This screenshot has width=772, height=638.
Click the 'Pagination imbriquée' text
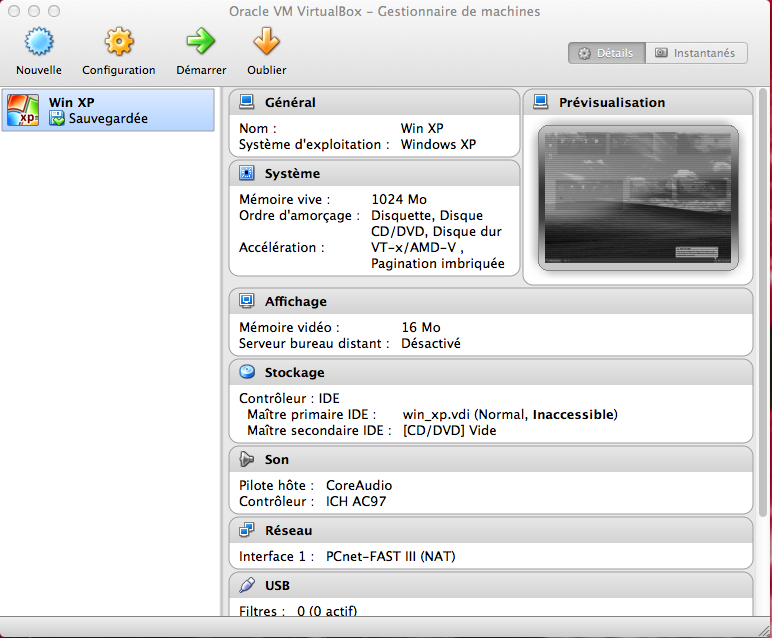coord(438,263)
